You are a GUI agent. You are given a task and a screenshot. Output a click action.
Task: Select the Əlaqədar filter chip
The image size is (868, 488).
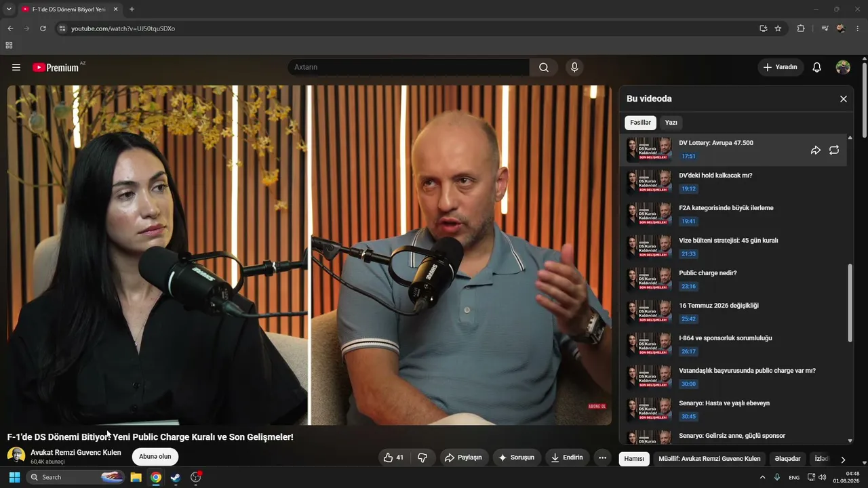coord(787,459)
